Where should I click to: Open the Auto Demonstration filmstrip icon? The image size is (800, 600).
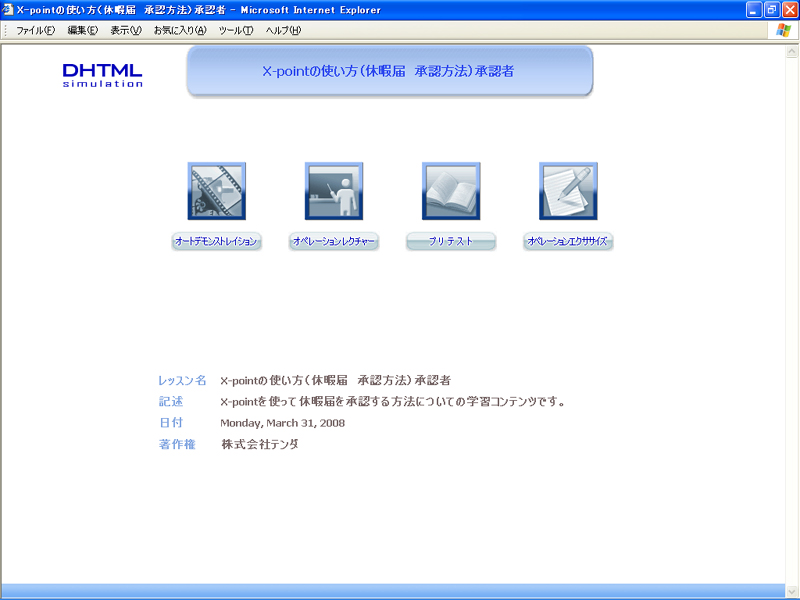coord(217,191)
